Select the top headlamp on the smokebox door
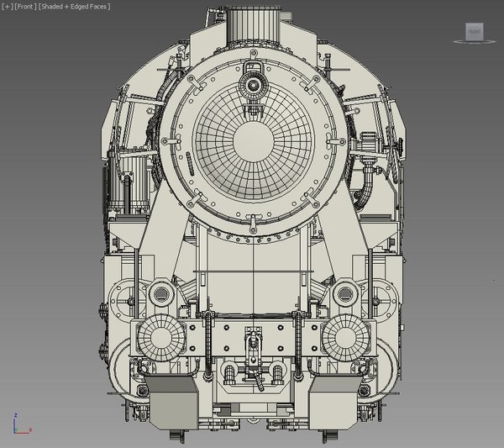The width and height of the screenshot is (504, 448). [x=252, y=81]
